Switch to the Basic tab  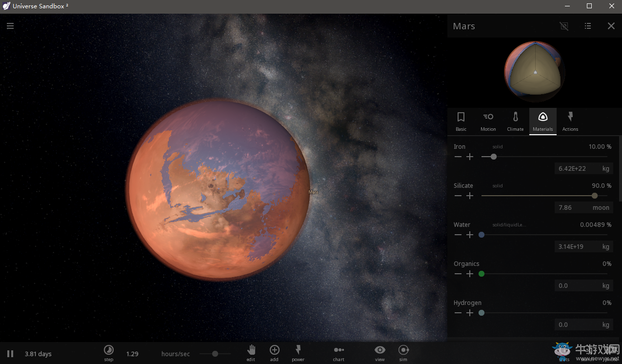click(x=461, y=121)
